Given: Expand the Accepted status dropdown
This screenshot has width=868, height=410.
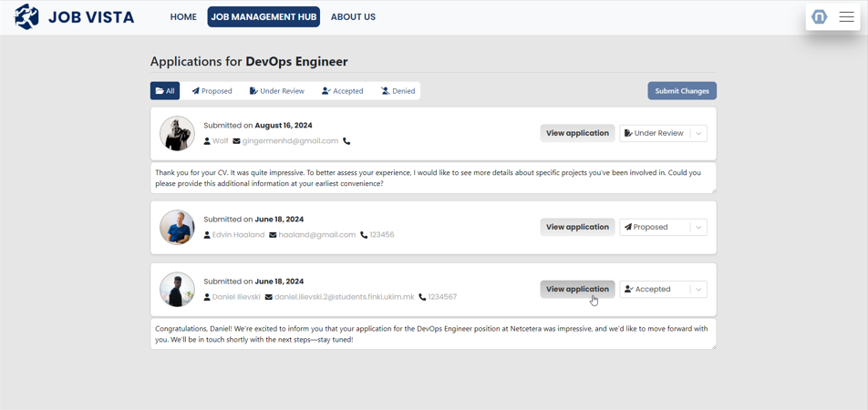Looking at the screenshot, I should pyautogui.click(x=698, y=289).
